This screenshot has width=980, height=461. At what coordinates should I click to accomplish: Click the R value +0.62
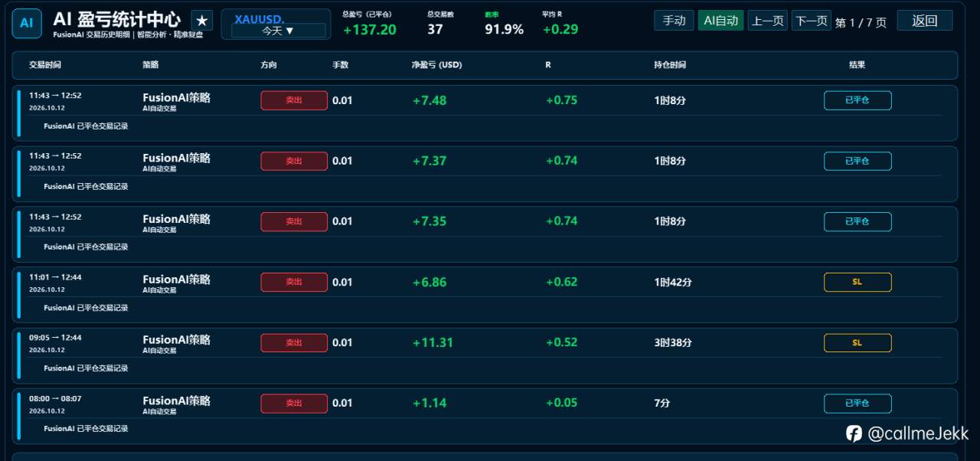click(x=562, y=282)
